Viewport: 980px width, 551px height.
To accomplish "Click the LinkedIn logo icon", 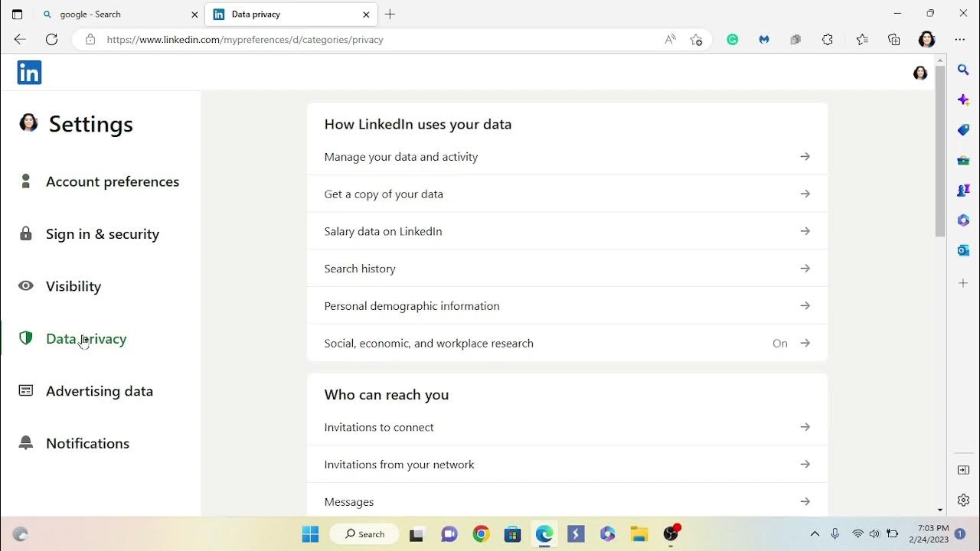I will [x=29, y=73].
